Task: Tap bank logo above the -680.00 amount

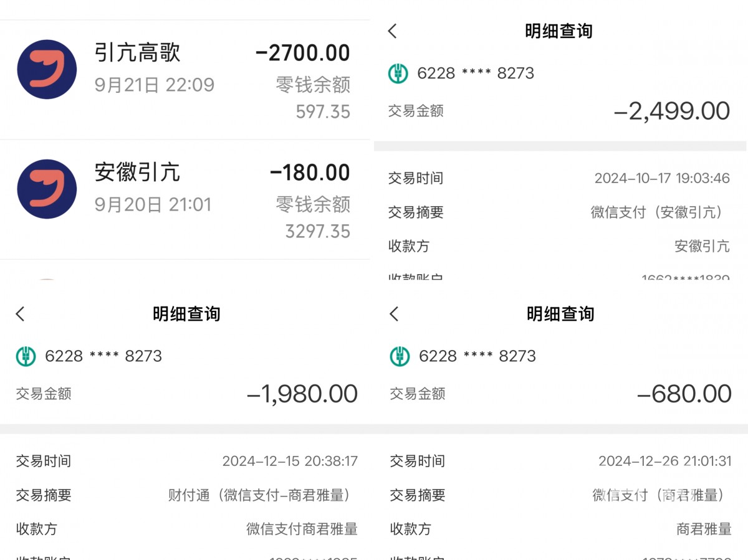Action: click(400, 356)
